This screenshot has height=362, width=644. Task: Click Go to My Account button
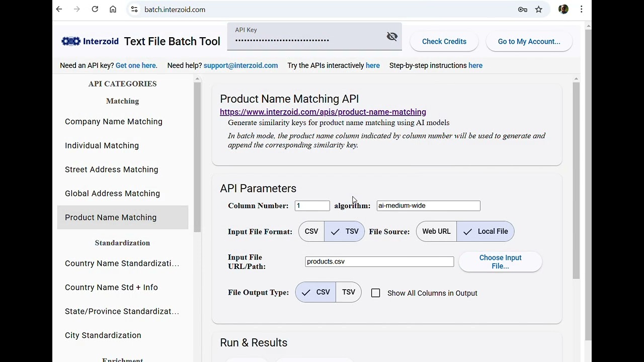pos(529,42)
